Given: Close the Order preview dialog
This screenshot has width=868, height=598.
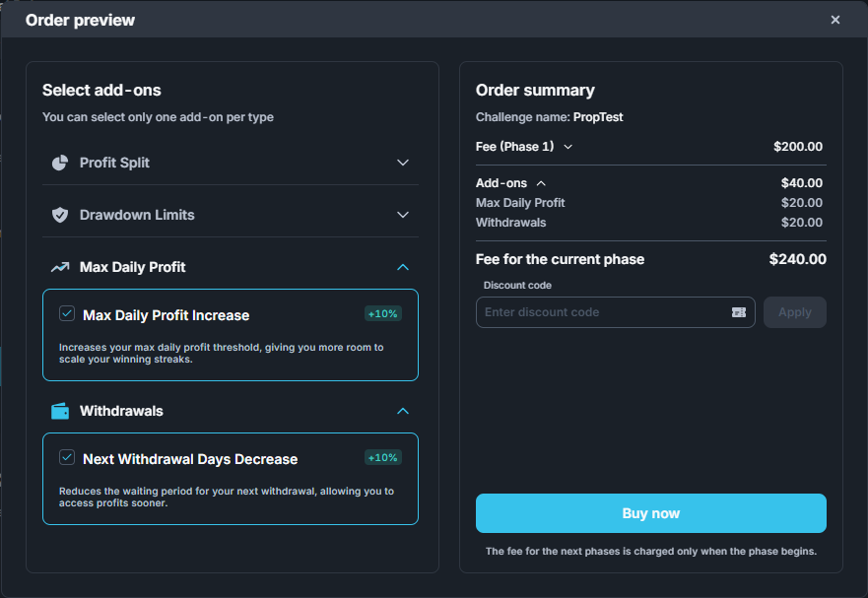Looking at the screenshot, I should pos(835,20).
